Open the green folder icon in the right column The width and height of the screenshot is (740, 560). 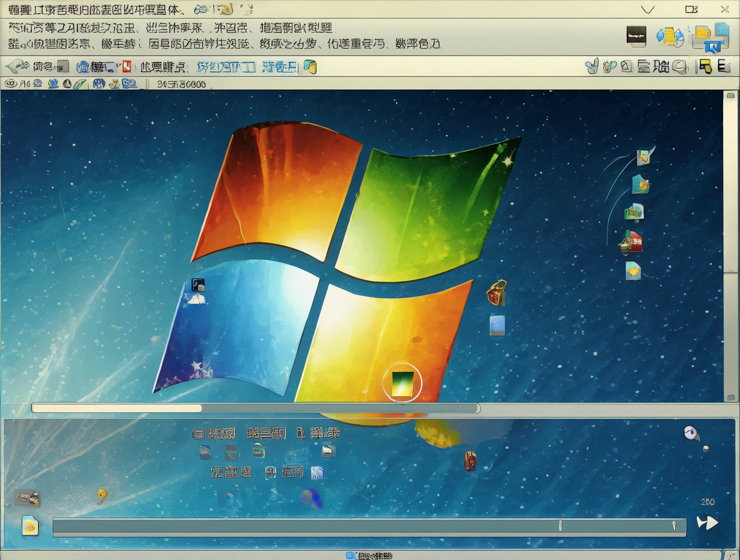click(x=634, y=212)
